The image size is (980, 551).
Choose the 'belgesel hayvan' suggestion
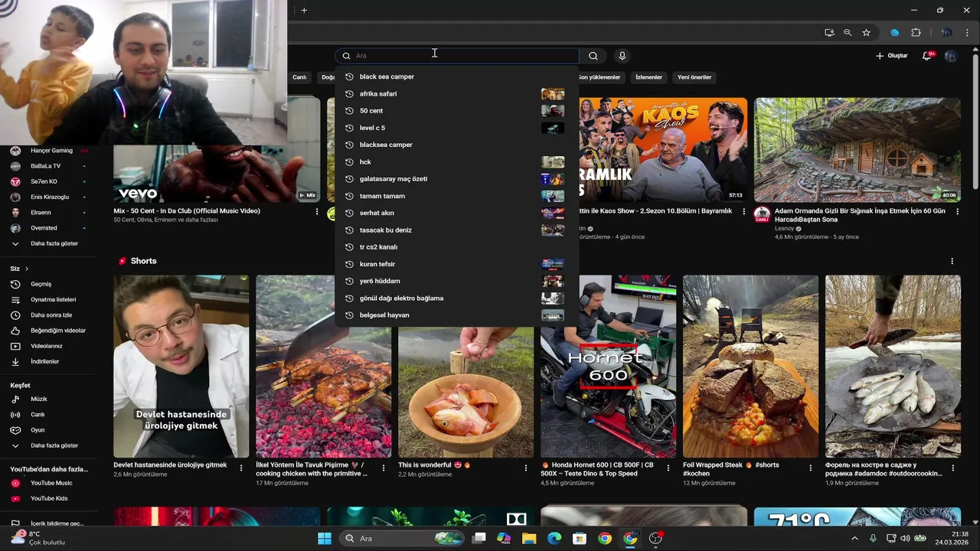point(456,315)
